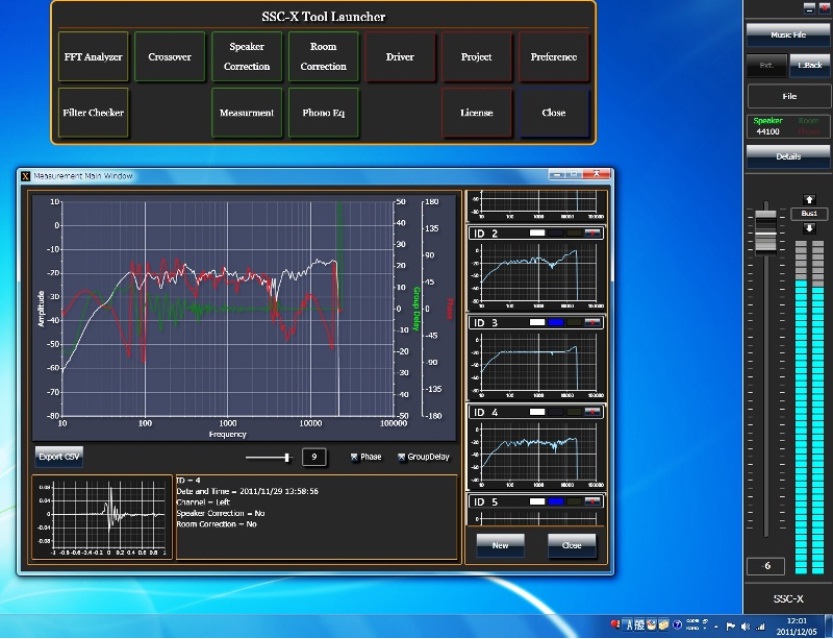
Task: Expand the Details panel
Action: pyautogui.click(x=788, y=157)
